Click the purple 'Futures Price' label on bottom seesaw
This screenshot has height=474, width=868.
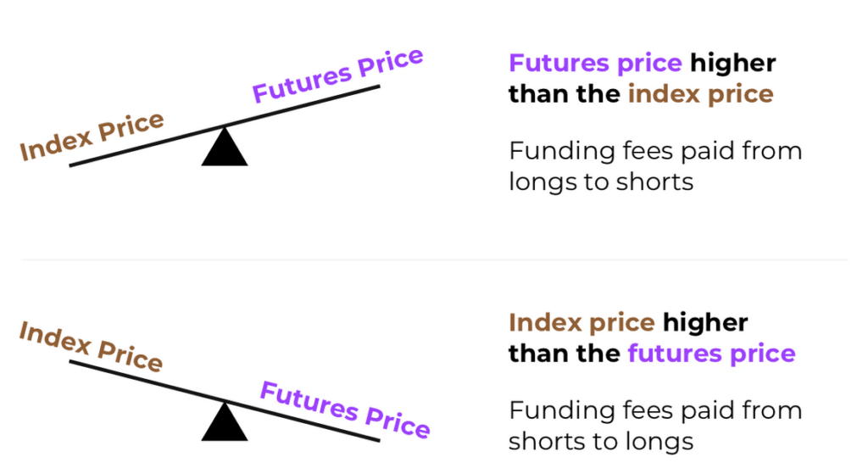[x=345, y=410]
